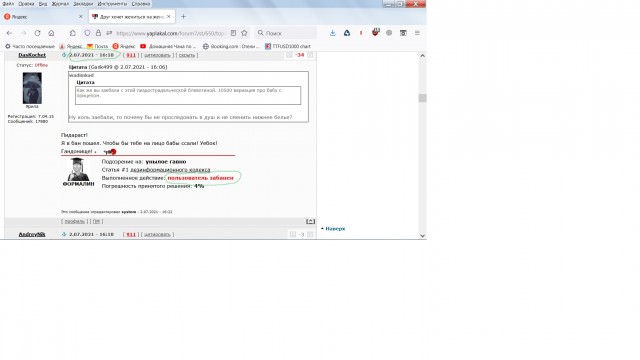Image resolution: width=640 pixels, height=360 pixels.
Task: Downvote DasKochet's post left of -34
Action: 289,55
